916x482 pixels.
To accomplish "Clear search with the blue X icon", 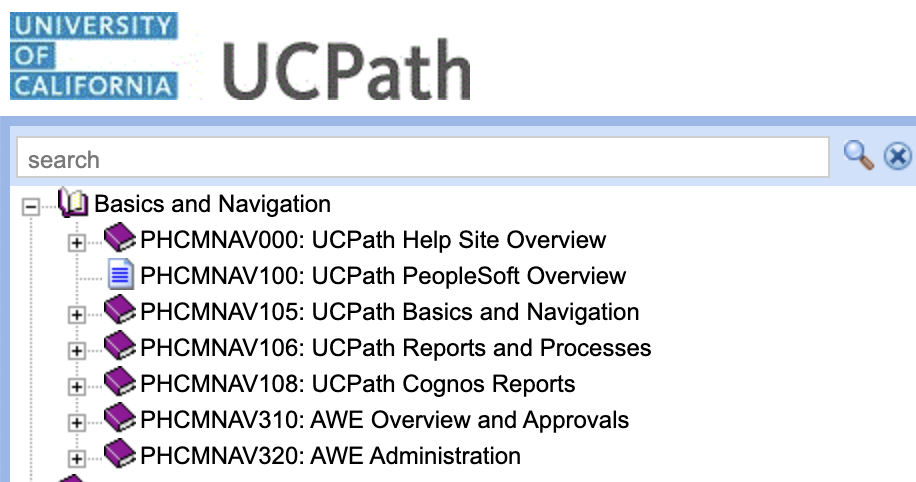I will 897,156.
